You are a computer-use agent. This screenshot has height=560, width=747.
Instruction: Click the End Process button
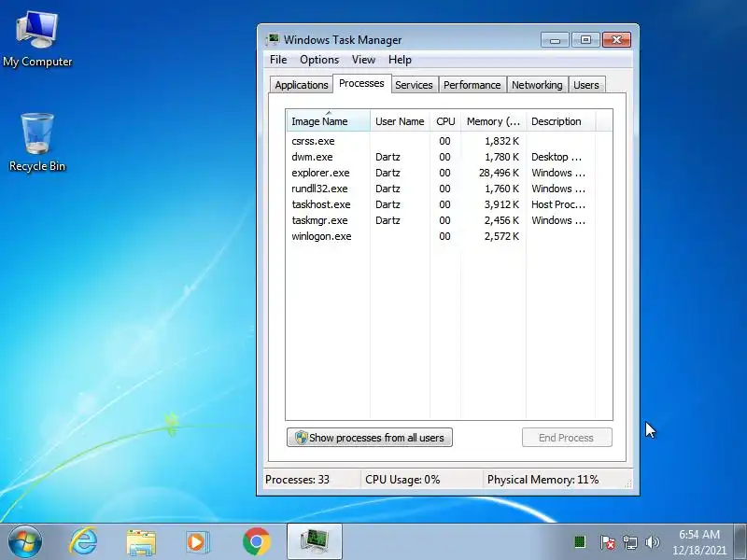click(567, 438)
